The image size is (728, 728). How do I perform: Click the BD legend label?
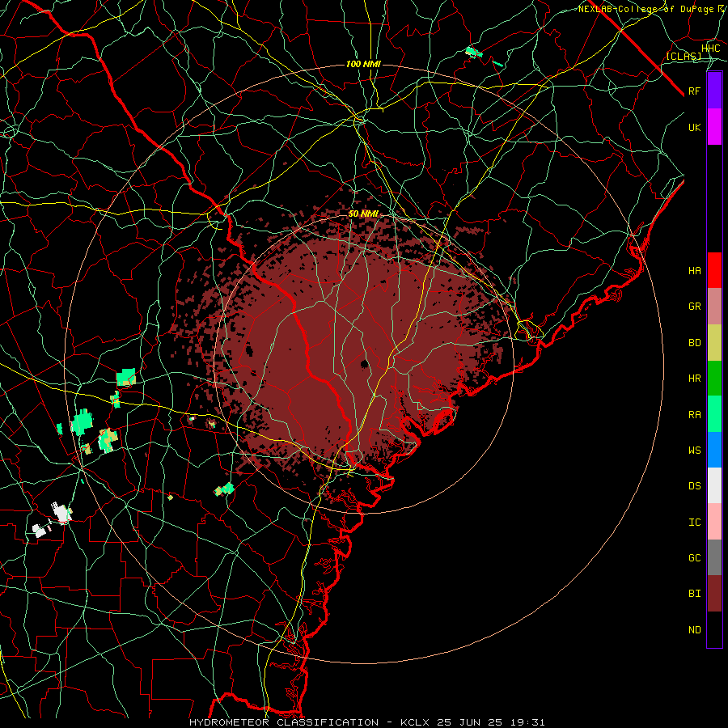coord(695,343)
